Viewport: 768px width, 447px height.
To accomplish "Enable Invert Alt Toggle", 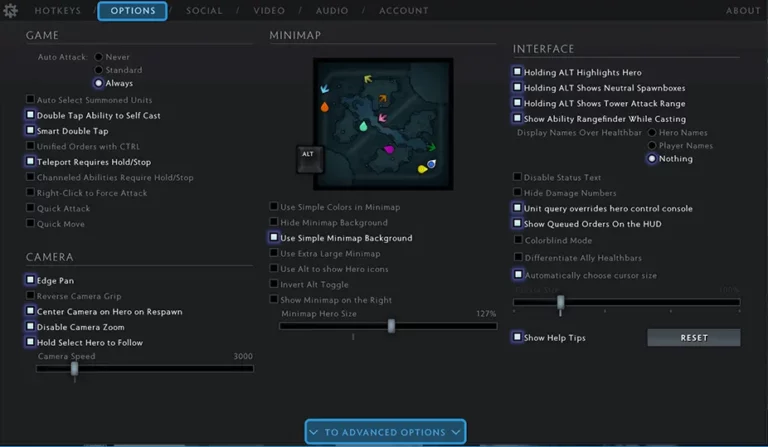I will (x=274, y=283).
